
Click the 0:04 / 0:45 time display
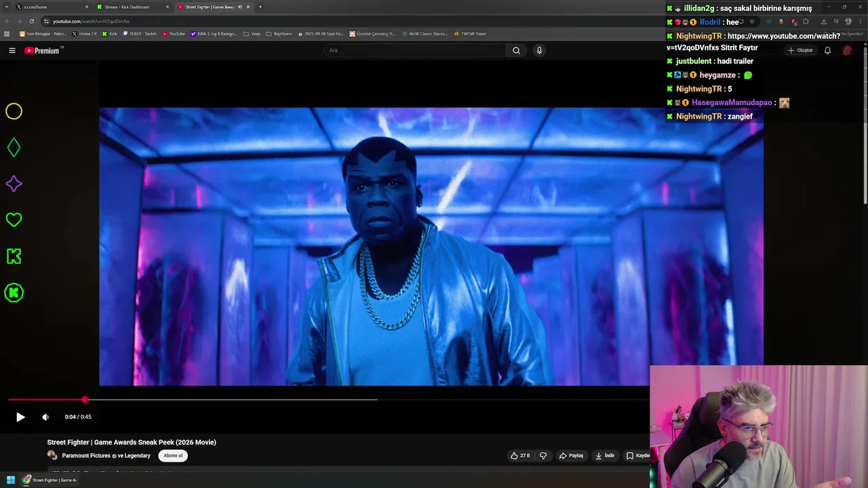[78, 417]
